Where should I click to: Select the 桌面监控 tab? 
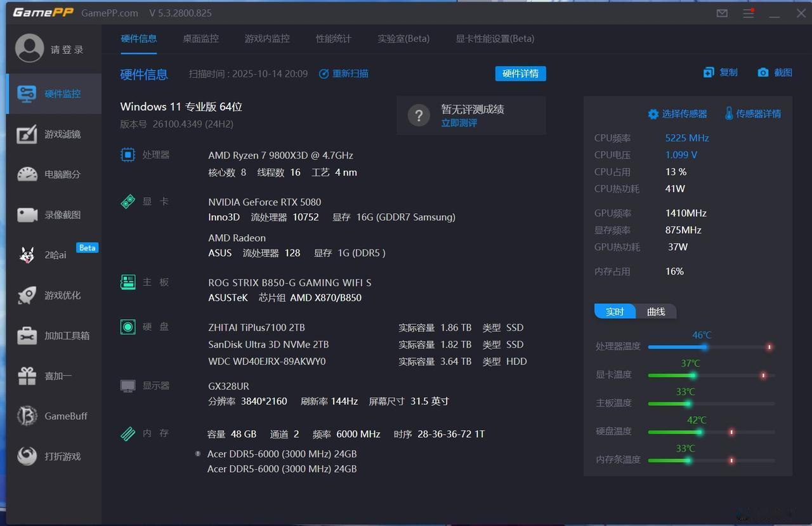(200, 39)
